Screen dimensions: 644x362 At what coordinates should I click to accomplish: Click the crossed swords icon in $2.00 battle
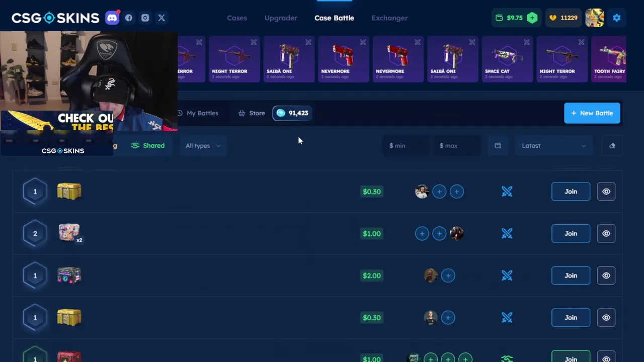507,276
